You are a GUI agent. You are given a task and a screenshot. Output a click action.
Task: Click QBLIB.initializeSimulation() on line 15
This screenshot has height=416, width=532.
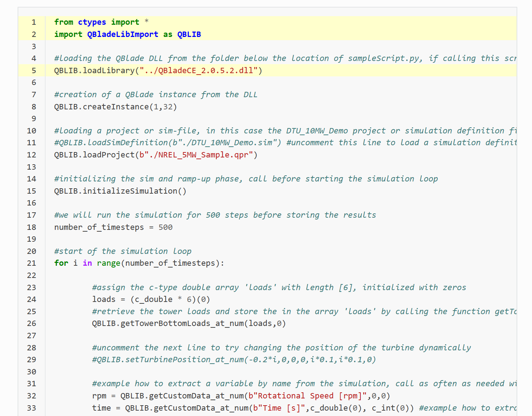point(120,191)
